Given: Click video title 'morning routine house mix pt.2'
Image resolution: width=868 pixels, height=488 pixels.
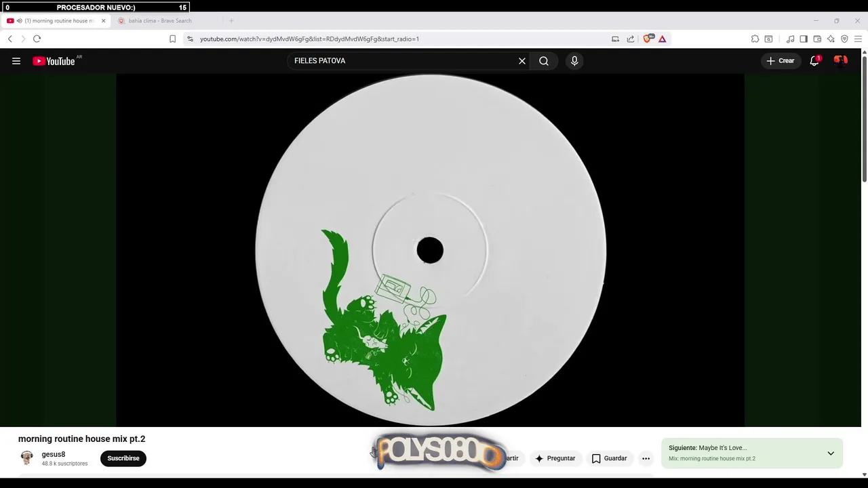Looking at the screenshot, I should 81,439.
